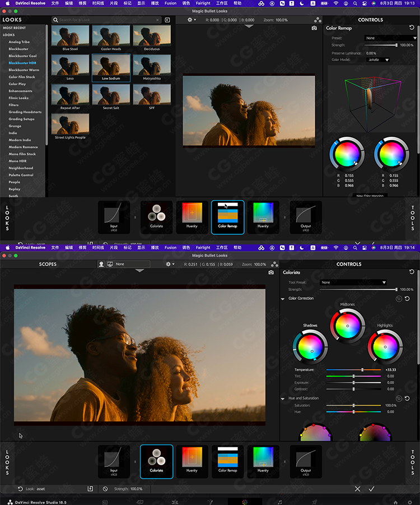This screenshot has height=505, width=420.
Task: Select the Output tile in the Colorista window's tool chain
Action: point(306,461)
